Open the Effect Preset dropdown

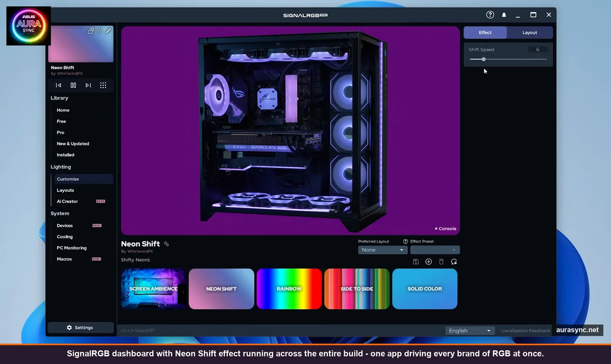(x=435, y=250)
